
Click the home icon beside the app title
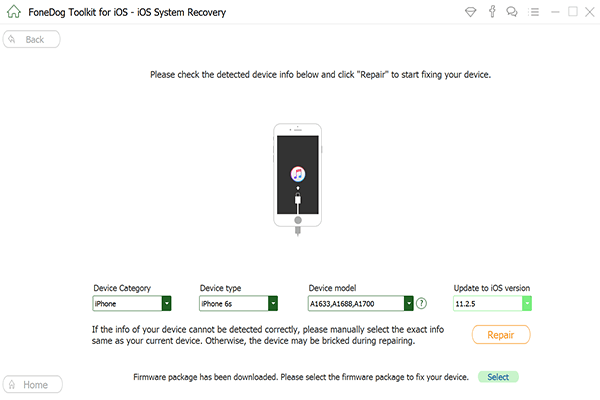[x=13, y=12]
